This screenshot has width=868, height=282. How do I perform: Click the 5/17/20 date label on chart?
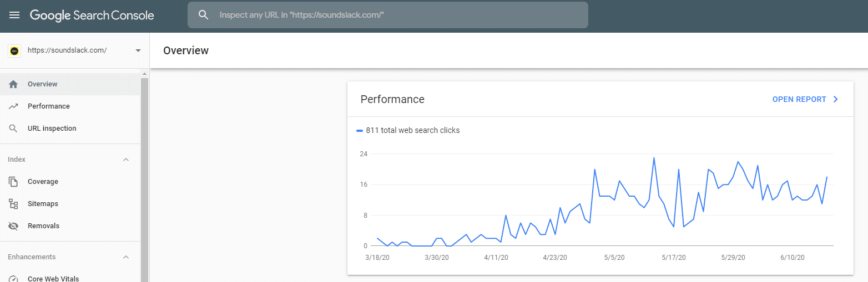(x=674, y=258)
